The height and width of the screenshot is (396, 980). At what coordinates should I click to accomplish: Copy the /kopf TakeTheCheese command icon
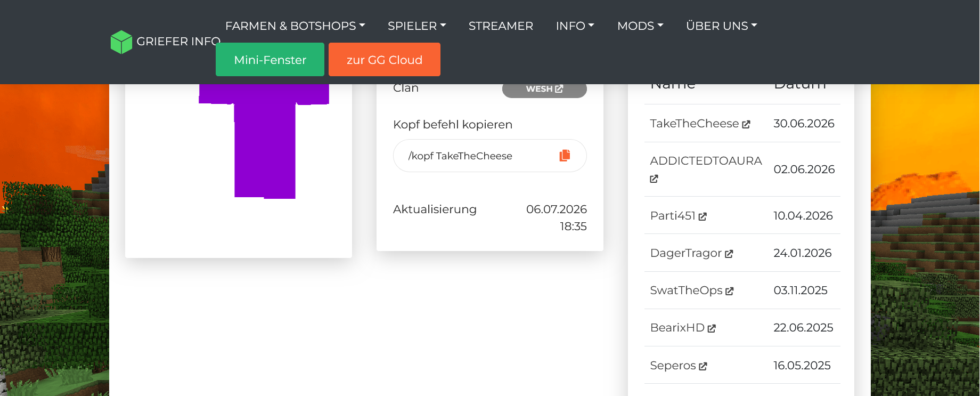565,155
